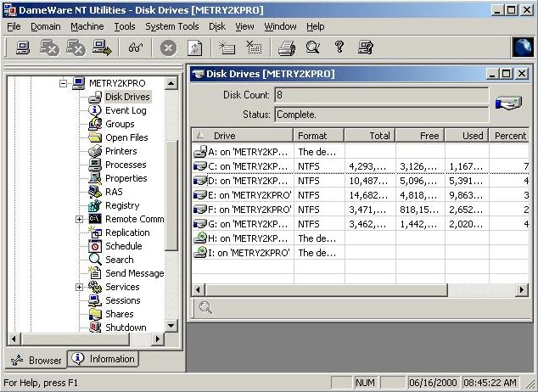Click the Processes monitor icon
This screenshot has height=392, width=538.
click(95, 165)
